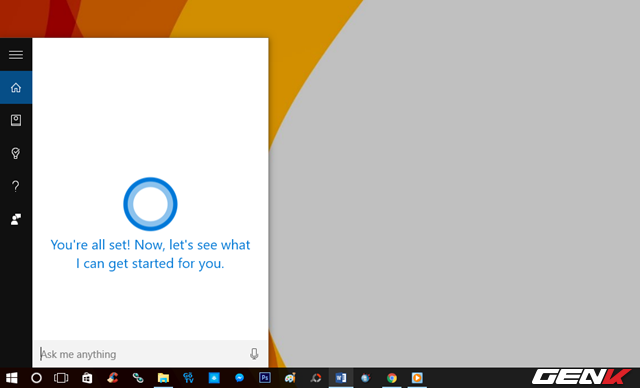Open the GoTV app on taskbar
The height and width of the screenshot is (388, 640).
[189, 378]
